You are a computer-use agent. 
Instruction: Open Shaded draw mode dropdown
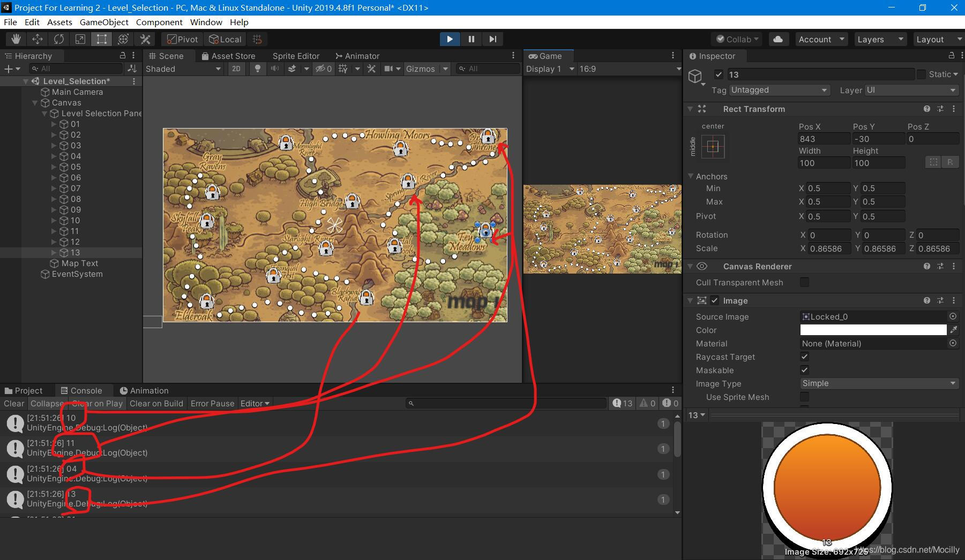click(x=183, y=69)
